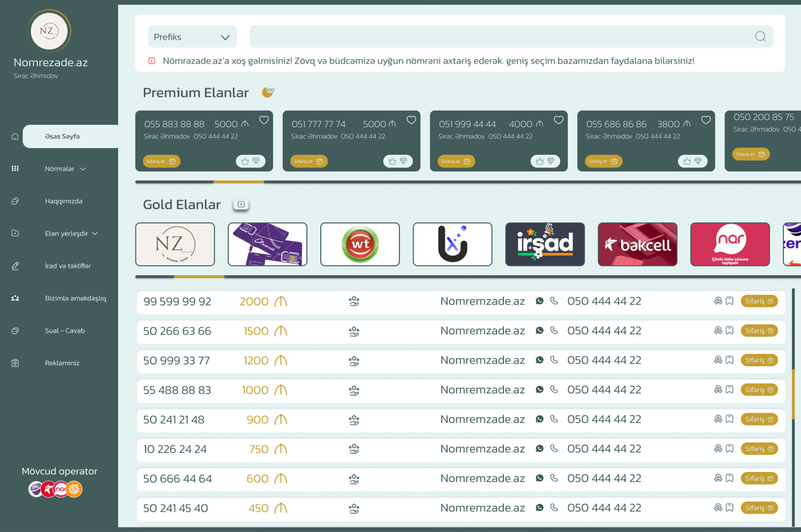Click the Premium Elanlar badge icon
The width and height of the screenshot is (801, 532).
point(268,92)
